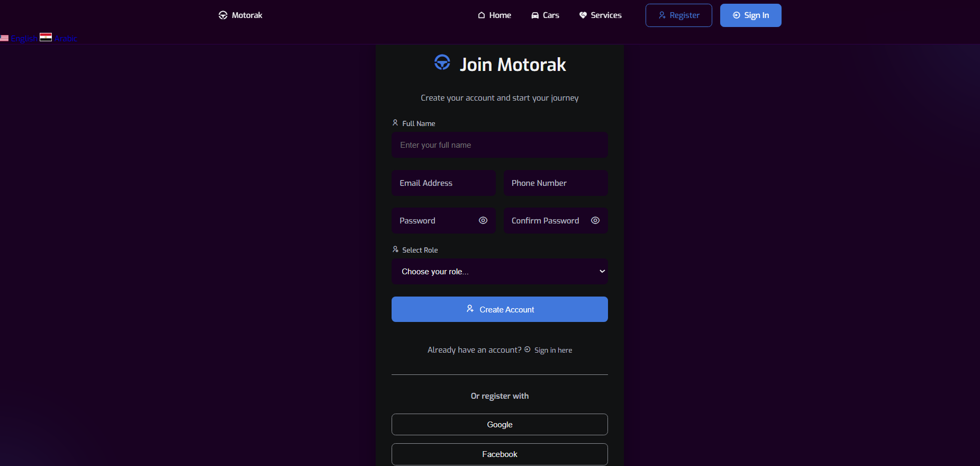This screenshot has width=980, height=466.
Task: Click the large steering wheel icon beside Join Motorak
Action: coord(442,62)
